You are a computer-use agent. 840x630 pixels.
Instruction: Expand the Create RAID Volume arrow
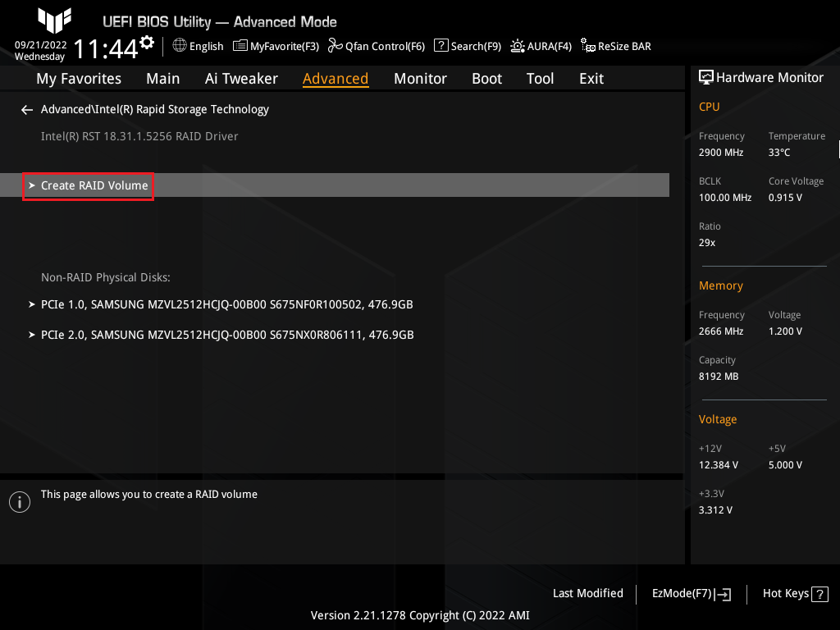[32, 185]
